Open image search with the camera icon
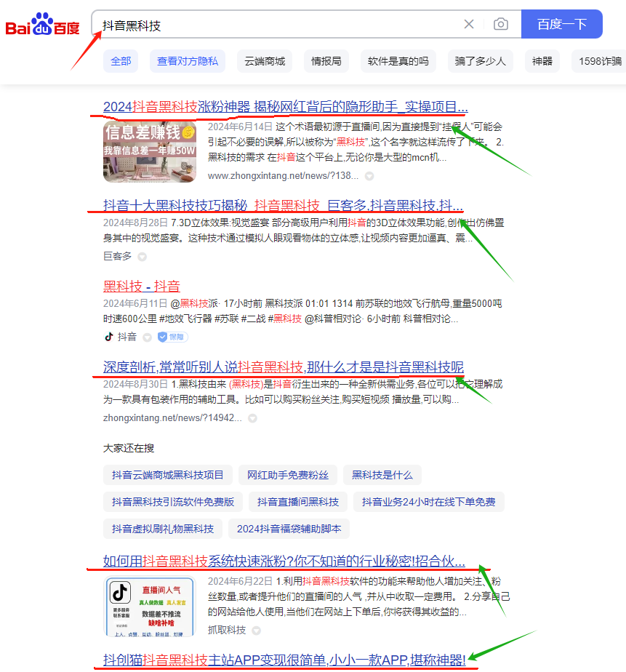Screen dimensions: 626x672 click(x=500, y=25)
